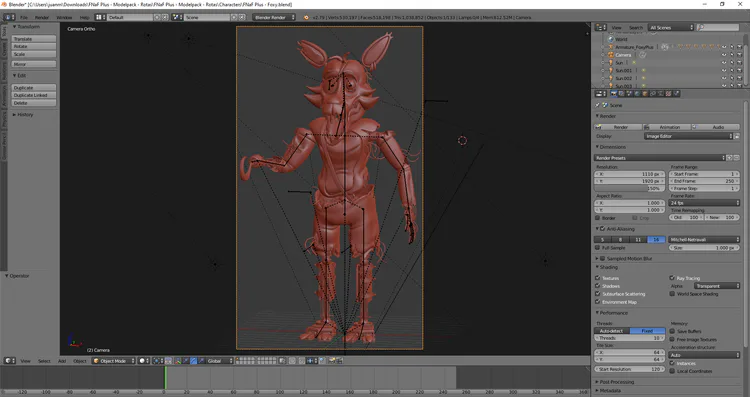Viewport: 750px width, 397px height.
Task: Open the Display Image Editor dropdown
Action: [x=688, y=136]
